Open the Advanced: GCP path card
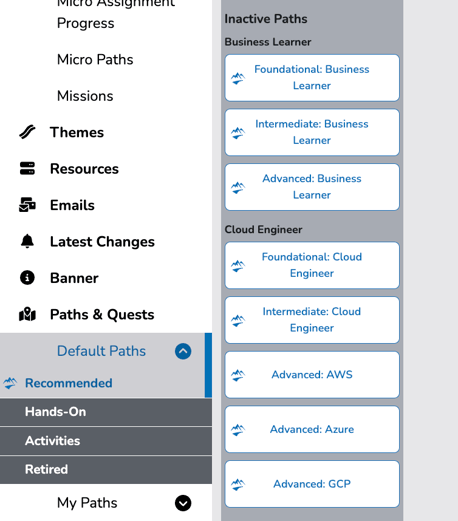The image size is (458, 521). tap(312, 484)
